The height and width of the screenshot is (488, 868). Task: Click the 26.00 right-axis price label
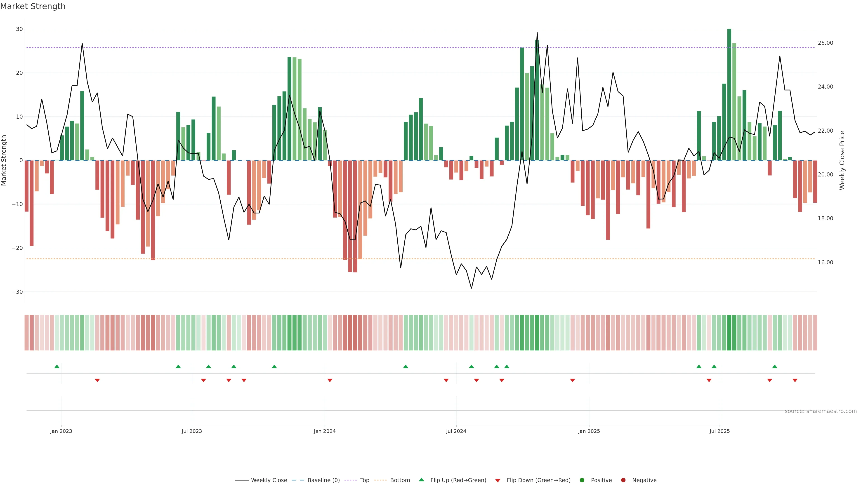pyautogui.click(x=825, y=43)
